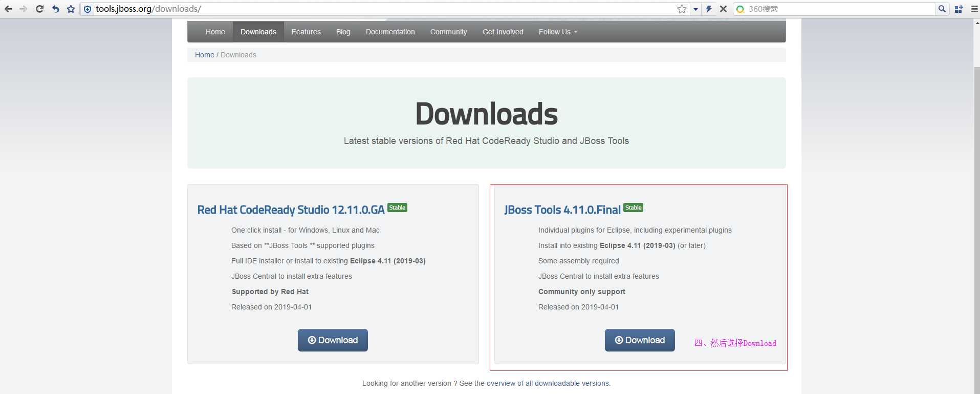Select the Downloads nav tab

tap(258, 32)
